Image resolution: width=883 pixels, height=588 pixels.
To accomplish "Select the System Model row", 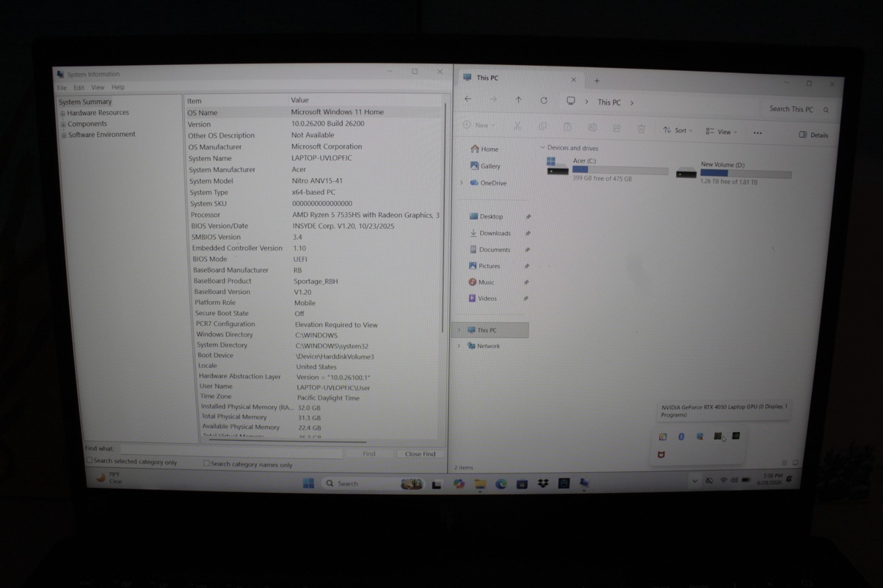I will (314, 181).
